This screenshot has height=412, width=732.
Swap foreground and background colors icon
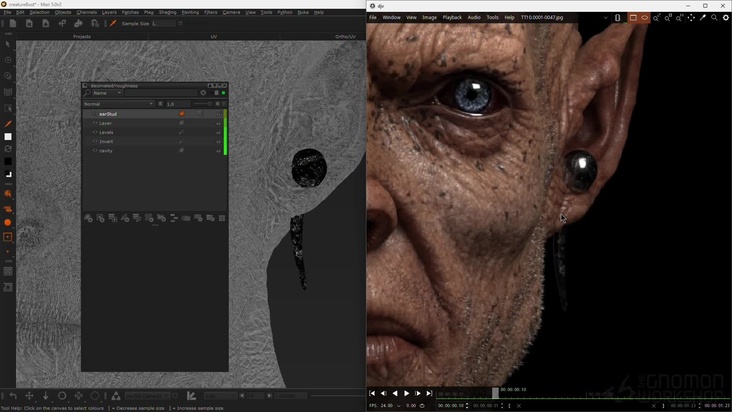pyautogui.click(x=8, y=149)
